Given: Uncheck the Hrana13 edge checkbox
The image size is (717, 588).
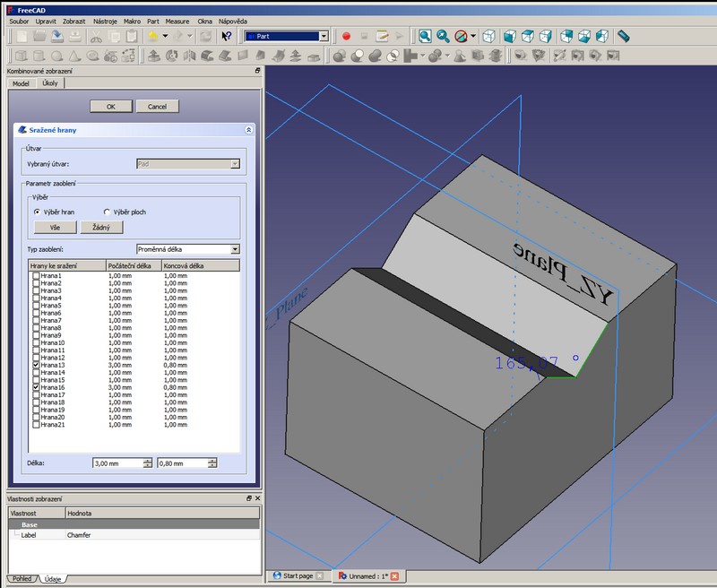Looking at the screenshot, I should pyautogui.click(x=36, y=366).
